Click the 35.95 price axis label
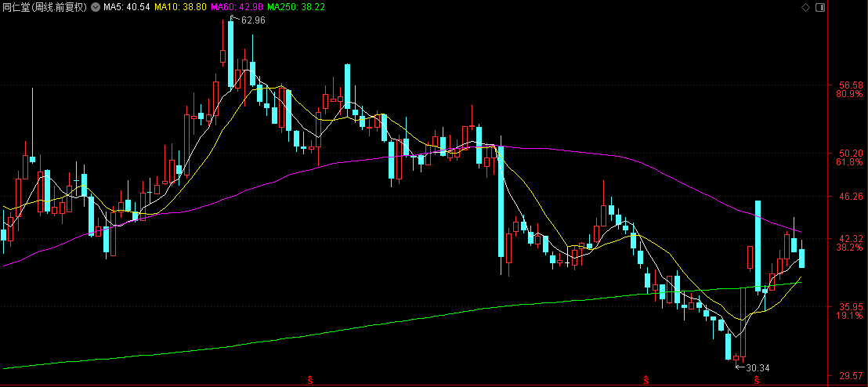This screenshot has height=387, width=868. coord(851,307)
